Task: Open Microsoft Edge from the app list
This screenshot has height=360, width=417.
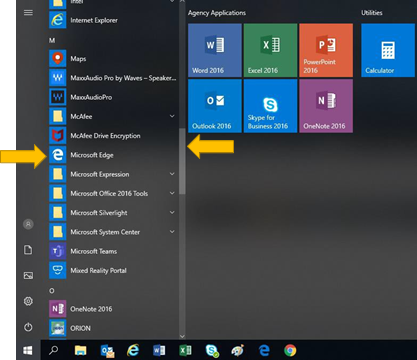Action: click(x=113, y=155)
